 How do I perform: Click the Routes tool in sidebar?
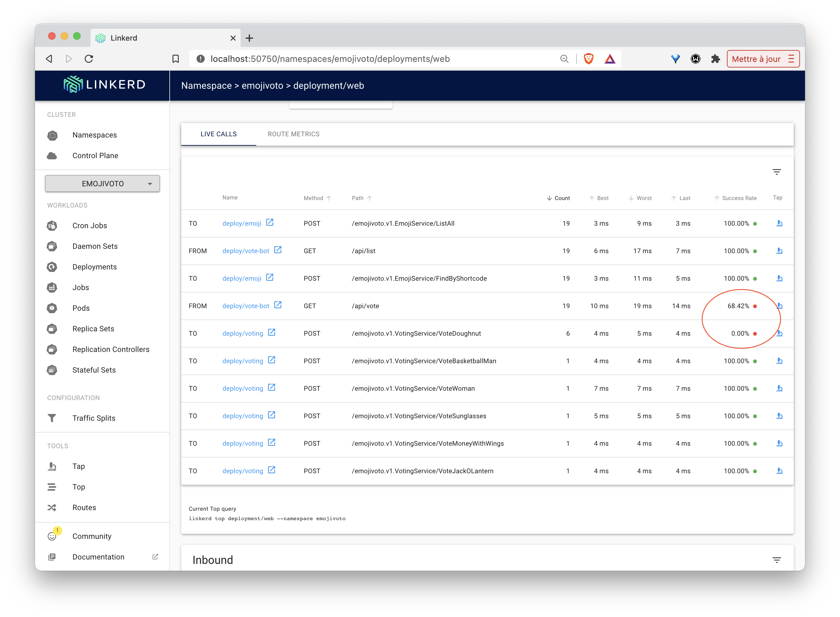click(x=83, y=507)
